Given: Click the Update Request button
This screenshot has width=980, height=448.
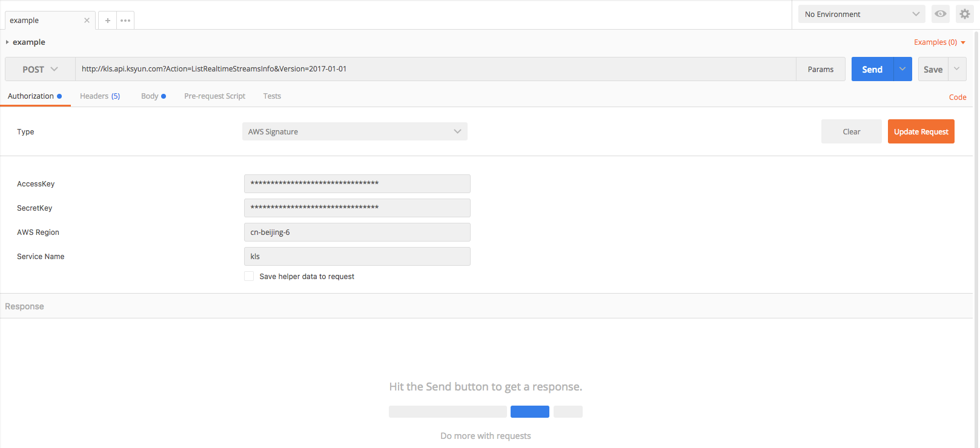Looking at the screenshot, I should (921, 131).
